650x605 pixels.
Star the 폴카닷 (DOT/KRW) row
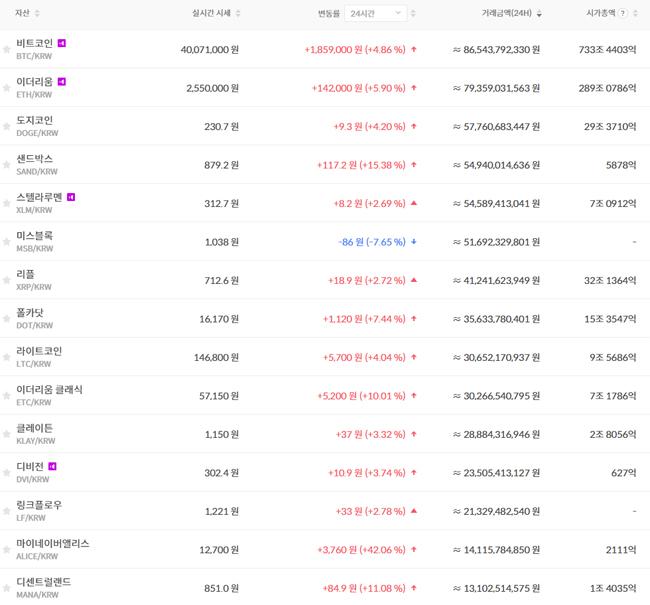(x=7, y=319)
